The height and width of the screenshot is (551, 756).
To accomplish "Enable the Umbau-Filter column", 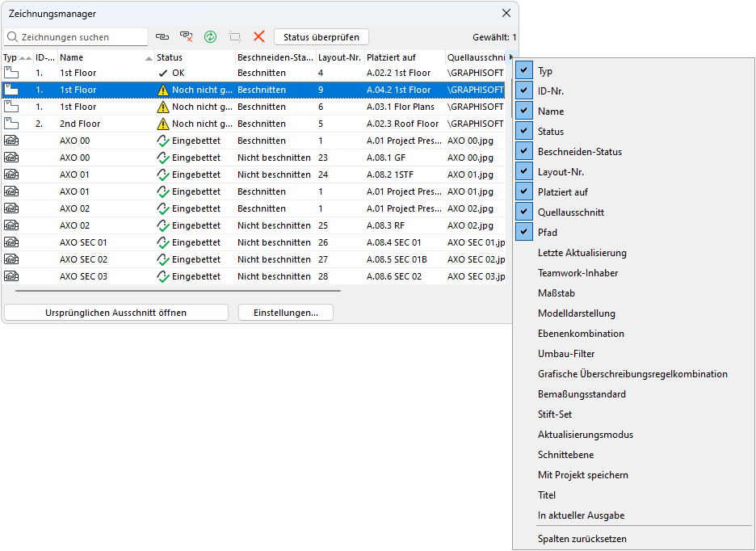I will (x=566, y=354).
